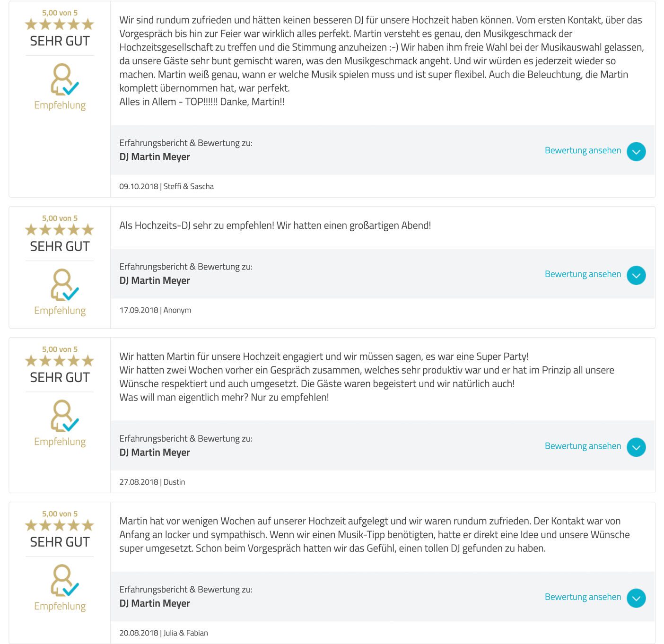664x644 pixels.
Task: Open 'Bewertung ansehen' link in Julia & Fabian review
Action: 583,597
